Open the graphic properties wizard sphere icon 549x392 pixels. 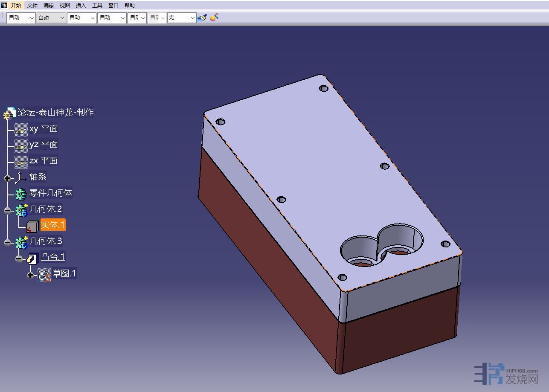point(215,17)
